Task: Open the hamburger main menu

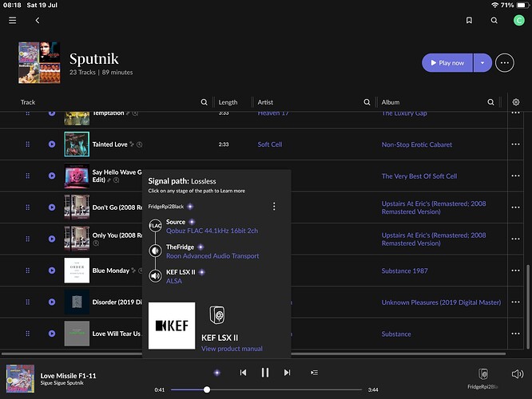Action: pos(12,21)
